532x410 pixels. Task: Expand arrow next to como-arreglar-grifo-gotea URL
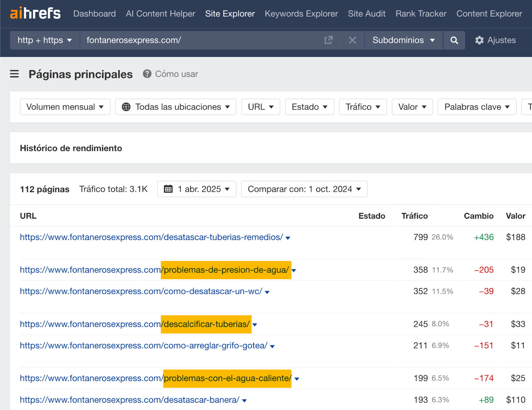(x=272, y=346)
